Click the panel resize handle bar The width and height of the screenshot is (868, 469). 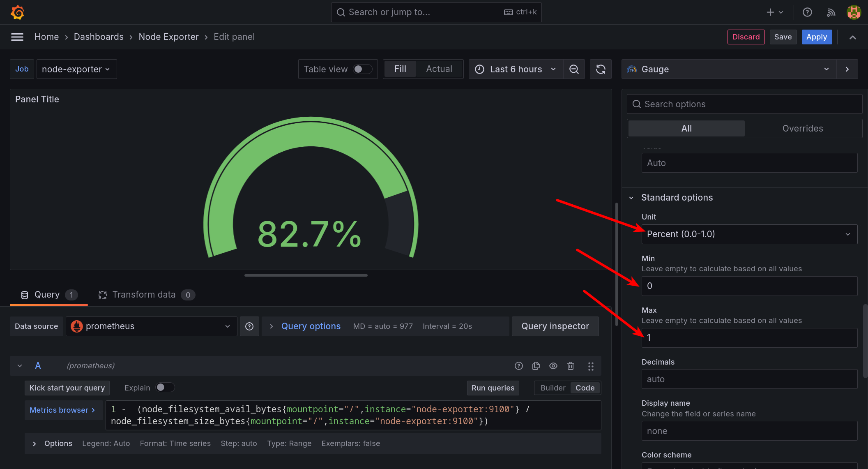coord(306,275)
